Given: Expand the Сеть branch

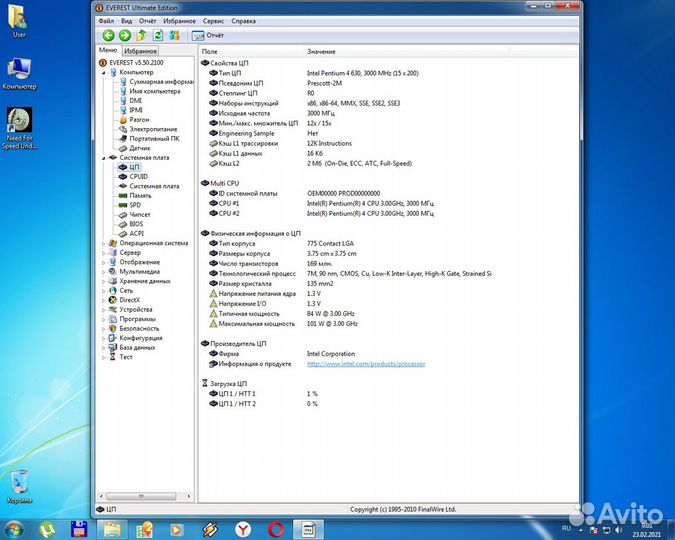Looking at the screenshot, I should 103,291.
